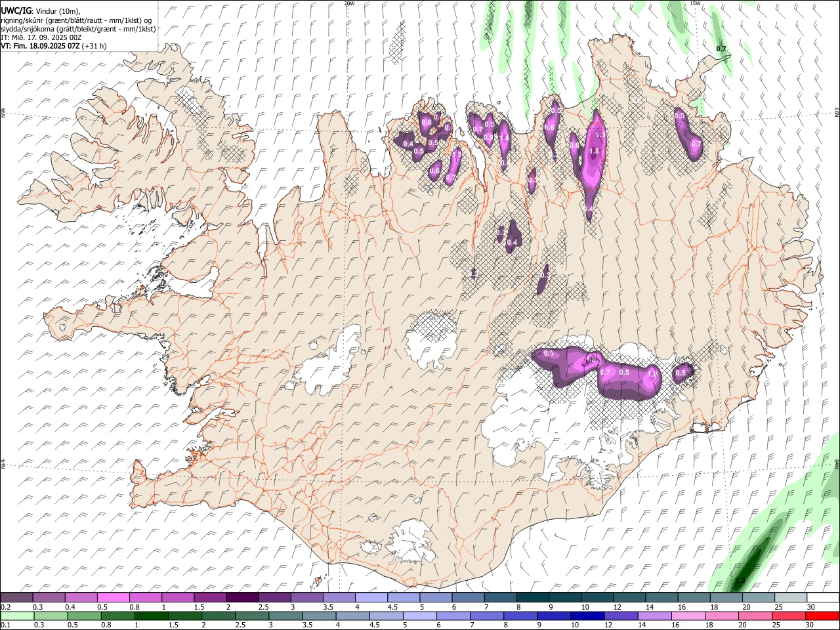Pick the upper legend swatch beginning at 4
Screen dimensions: 840x630
(371, 598)
